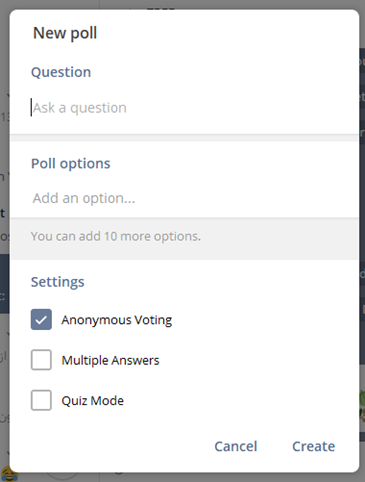Turn on the Quiz Mode checkbox

click(x=41, y=400)
